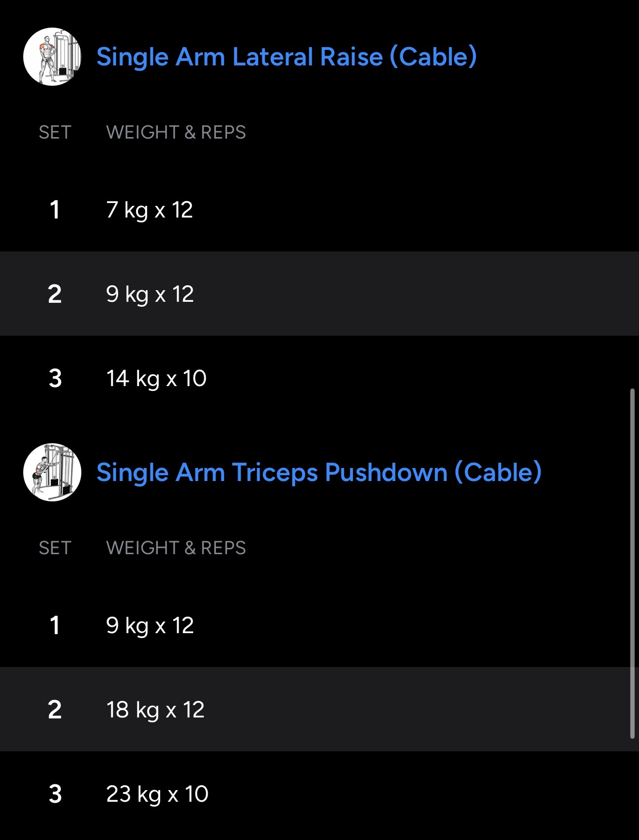The width and height of the screenshot is (639, 840).
Task: Tap the Single Arm Lateral Raise exercise thumbnail
Action: [x=52, y=57]
